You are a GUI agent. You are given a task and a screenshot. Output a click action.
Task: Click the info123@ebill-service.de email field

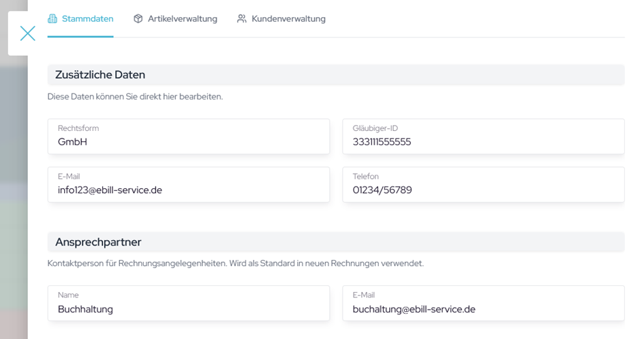click(x=189, y=190)
